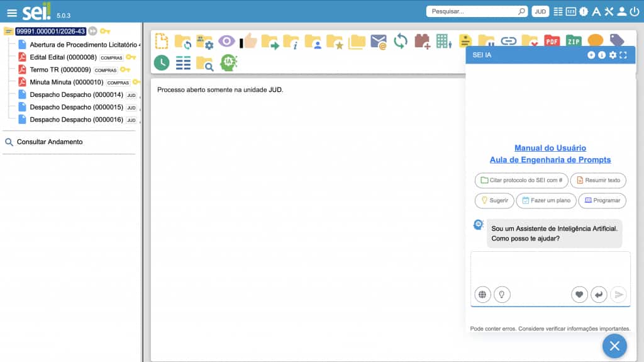
Task: Click the 'Resumir texto' chip
Action: [x=598, y=180]
